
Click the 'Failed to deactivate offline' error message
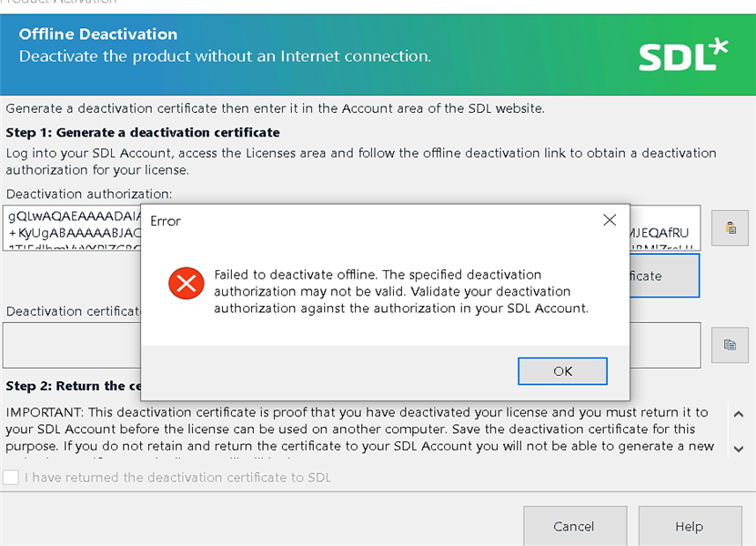coord(401,291)
